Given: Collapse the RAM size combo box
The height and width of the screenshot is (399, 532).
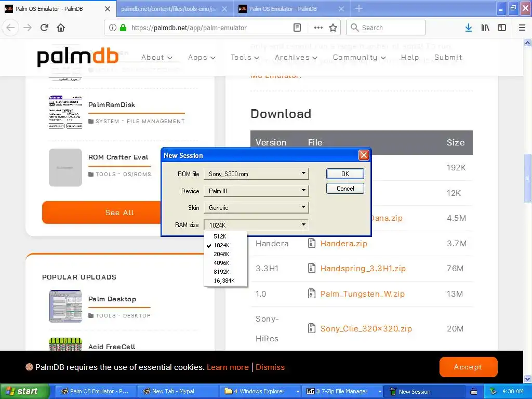Looking at the screenshot, I should pos(256,224).
